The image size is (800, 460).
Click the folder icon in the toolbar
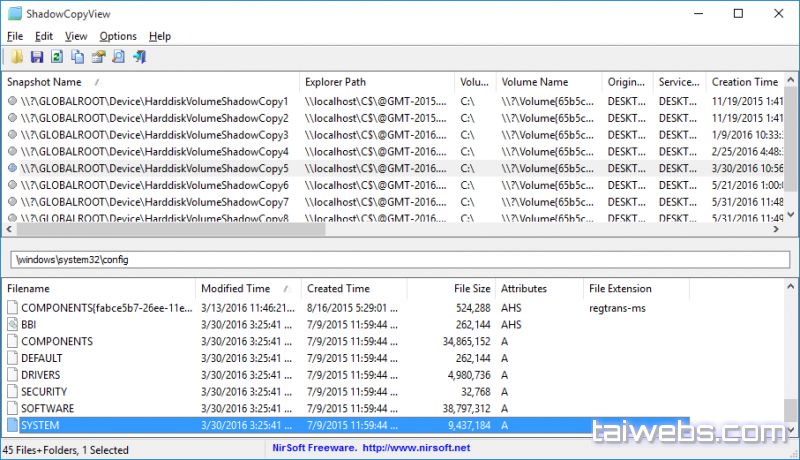pos(15,57)
